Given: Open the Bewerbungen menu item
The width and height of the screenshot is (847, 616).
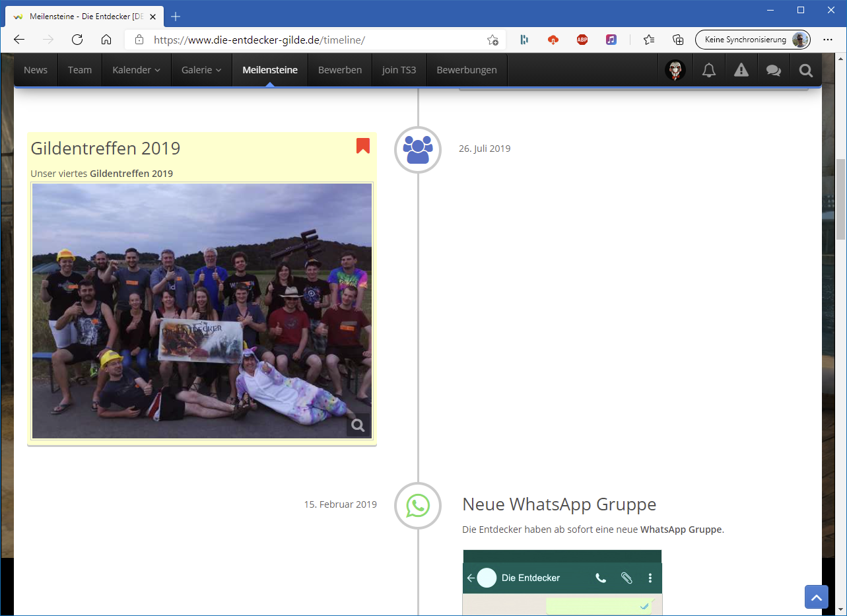Looking at the screenshot, I should (x=466, y=70).
